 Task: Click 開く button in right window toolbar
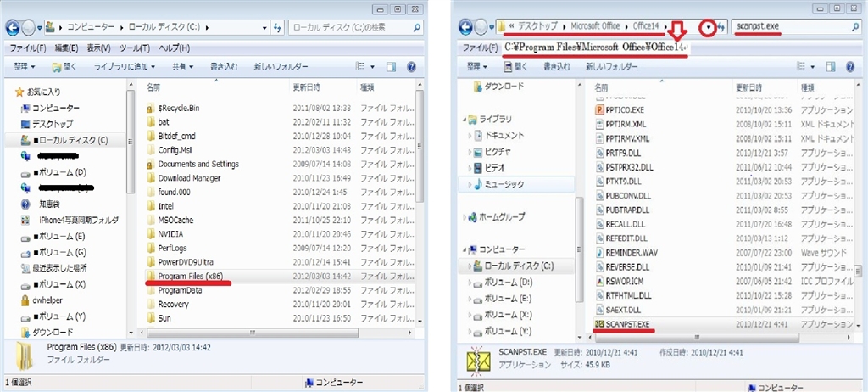coord(516,66)
